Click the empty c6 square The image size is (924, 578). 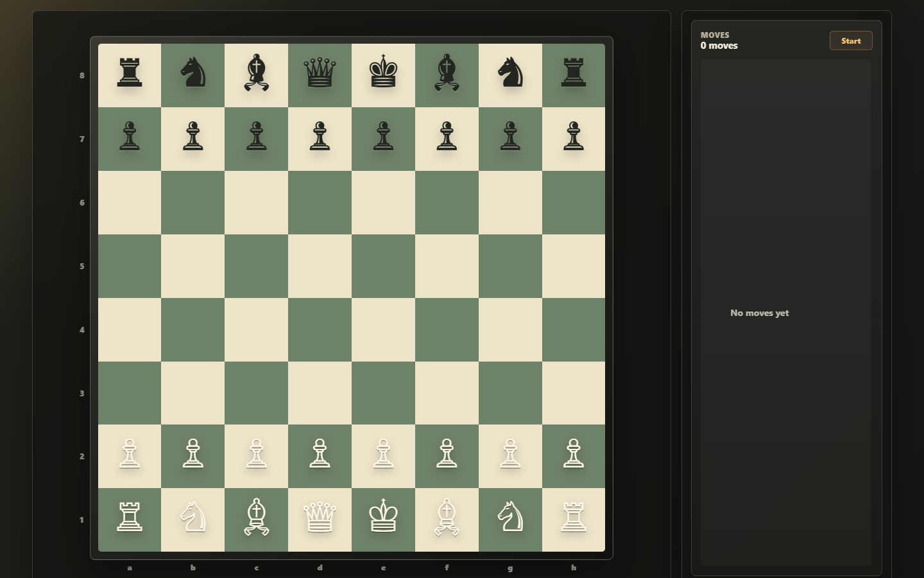(257, 202)
